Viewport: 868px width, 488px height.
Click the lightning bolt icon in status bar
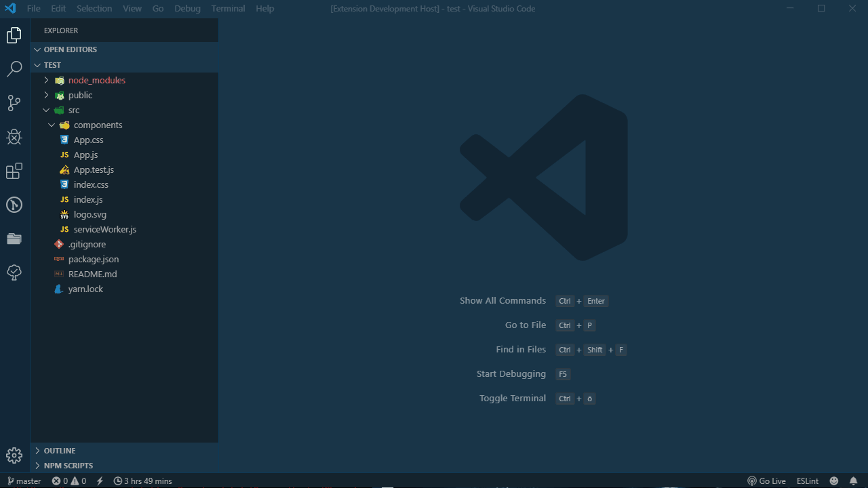[100, 481]
